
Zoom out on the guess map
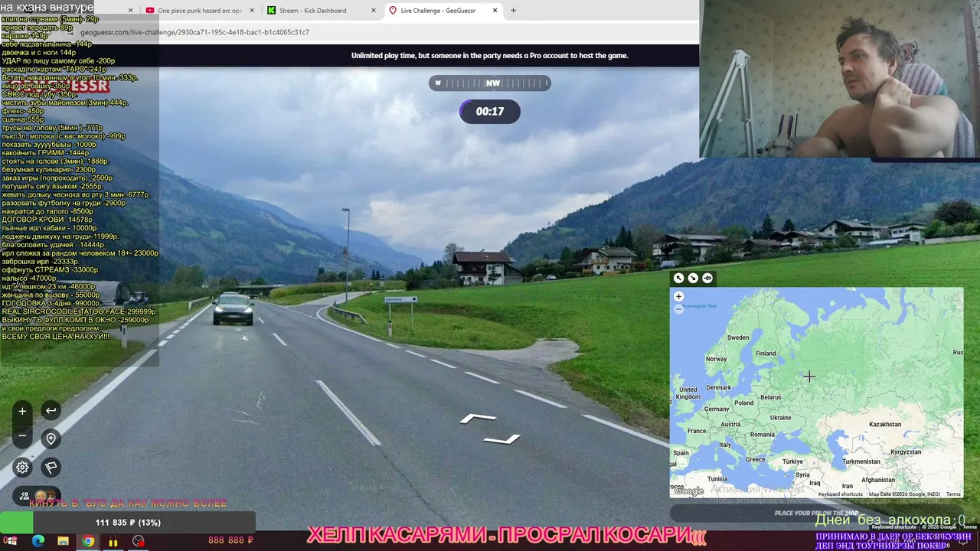[678, 309]
